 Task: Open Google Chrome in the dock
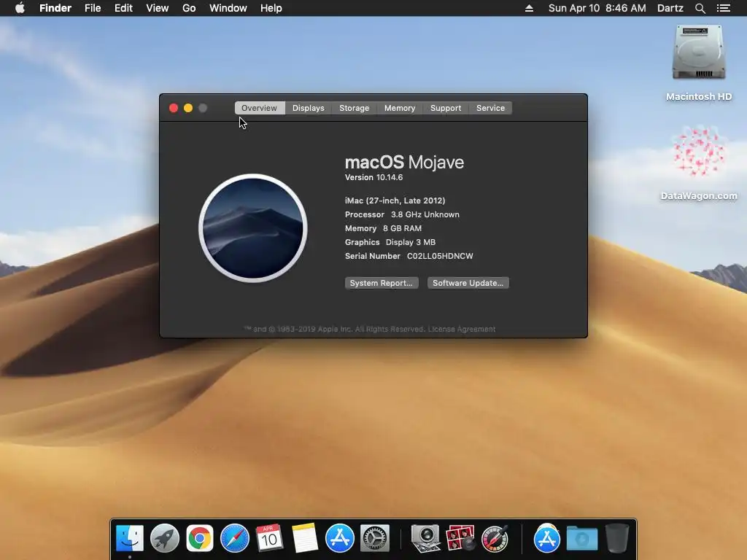200,538
